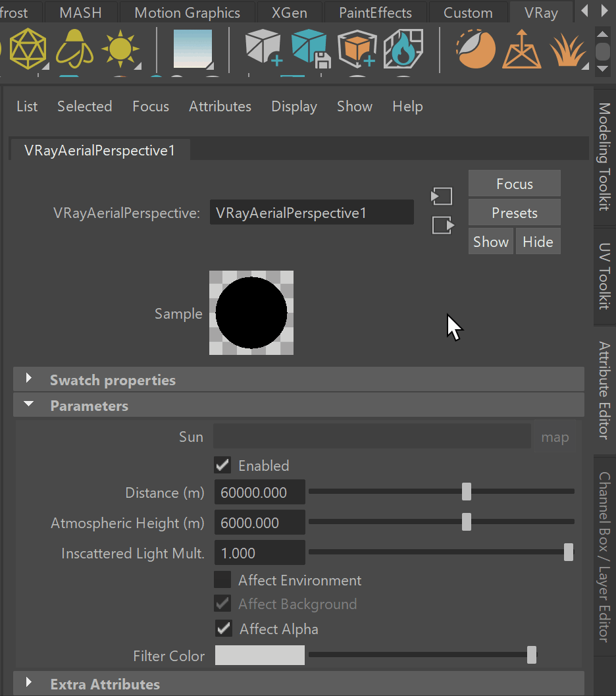Viewport: 616px width, 696px height.
Task: Create a V-Ray proxy with plus cube
Action: 263,48
